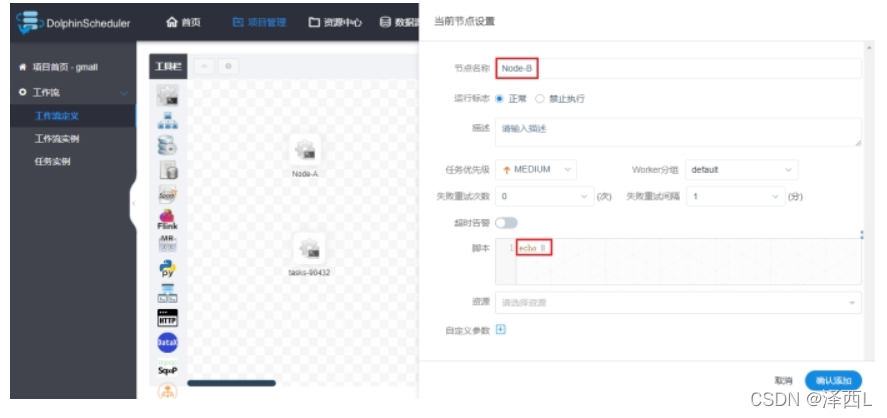Select the Flink task icon
The height and width of the screenshot is (418, 887).
click(x=167, y=219)
